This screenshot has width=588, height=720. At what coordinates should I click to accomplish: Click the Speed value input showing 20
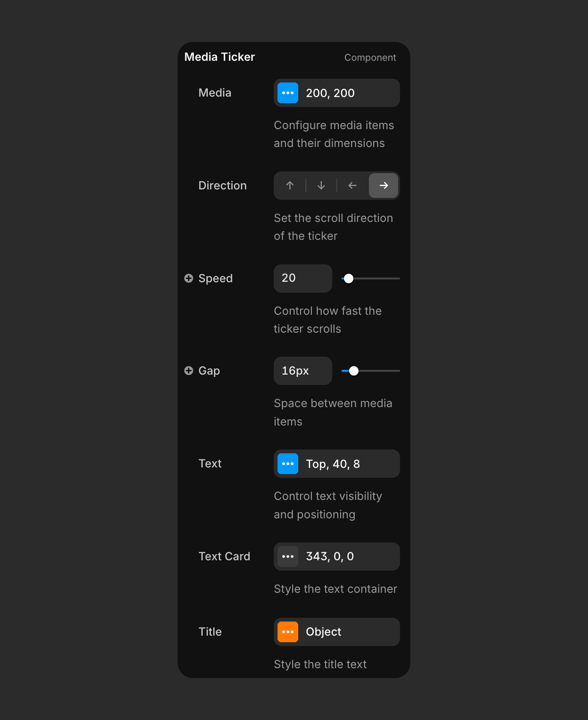[x=302, y=278]
